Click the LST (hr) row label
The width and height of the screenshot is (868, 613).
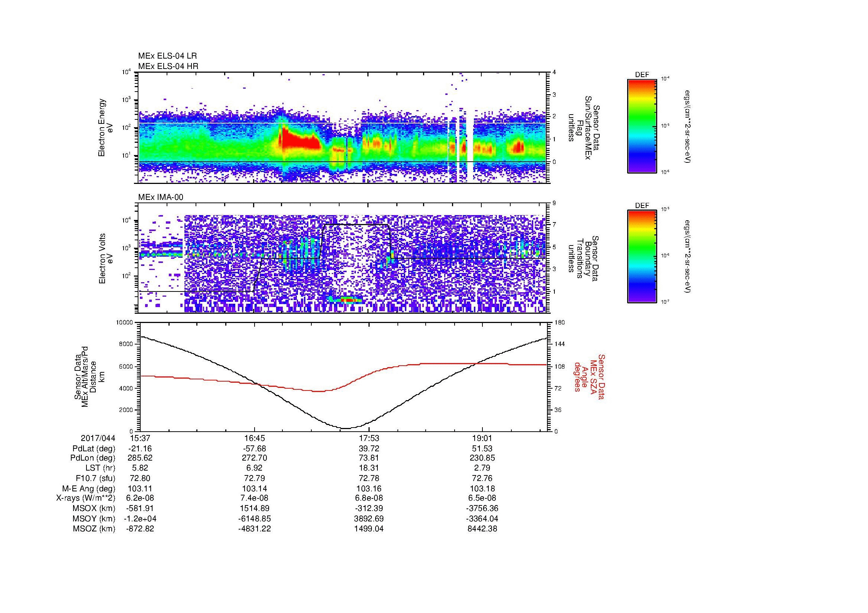click(100, 468)
